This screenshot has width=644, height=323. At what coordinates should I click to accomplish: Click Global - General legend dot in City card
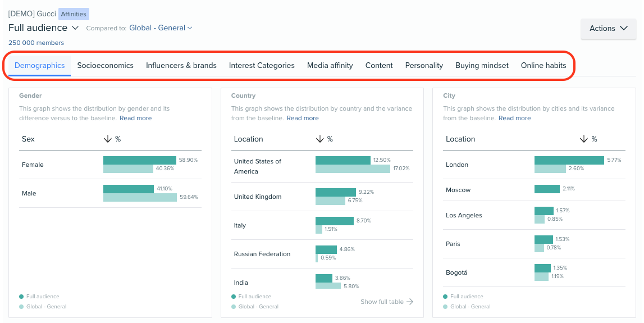pyautogui.click(x=445, y=307)
